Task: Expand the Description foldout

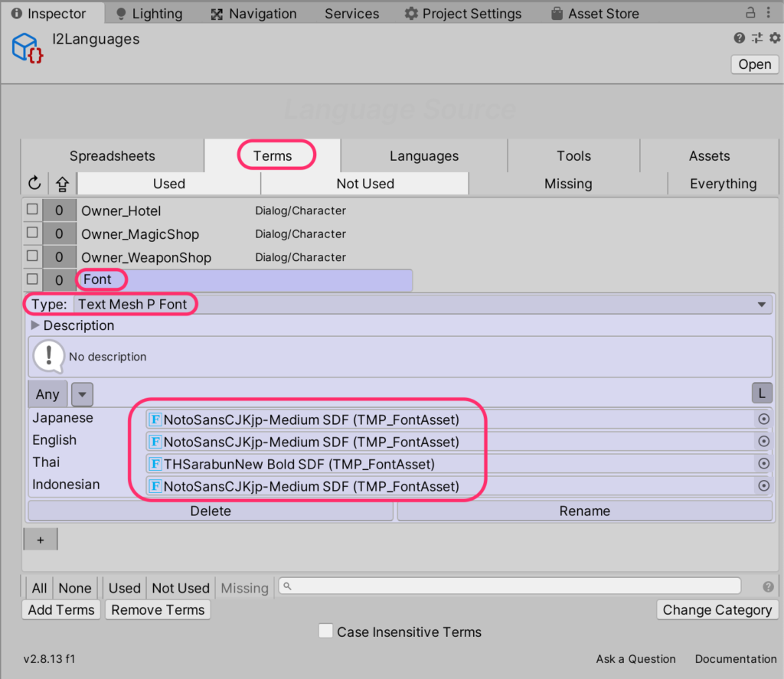Action: click(35, 325)
